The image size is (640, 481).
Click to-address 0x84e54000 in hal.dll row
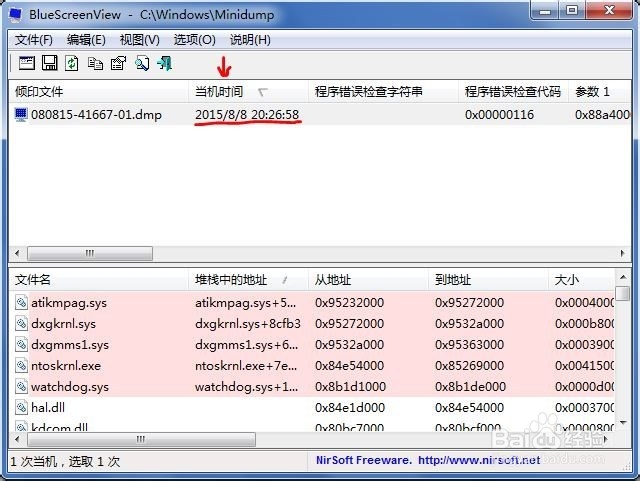pyautogui.click(x=469, y=407)
